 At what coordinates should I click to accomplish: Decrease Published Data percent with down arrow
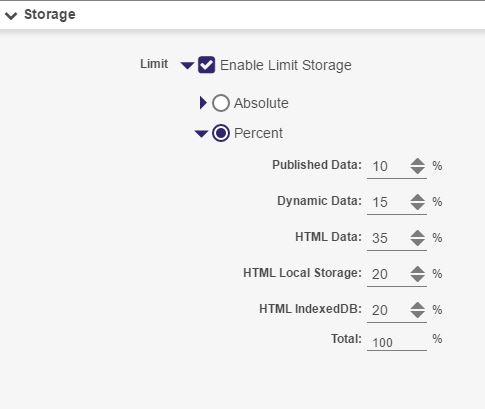click(417, 170)
